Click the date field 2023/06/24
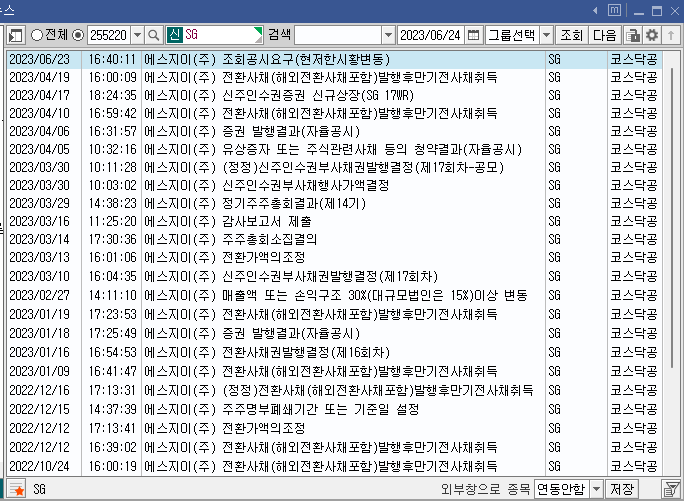This screenshot has height=501, width=684. [431, 35]
